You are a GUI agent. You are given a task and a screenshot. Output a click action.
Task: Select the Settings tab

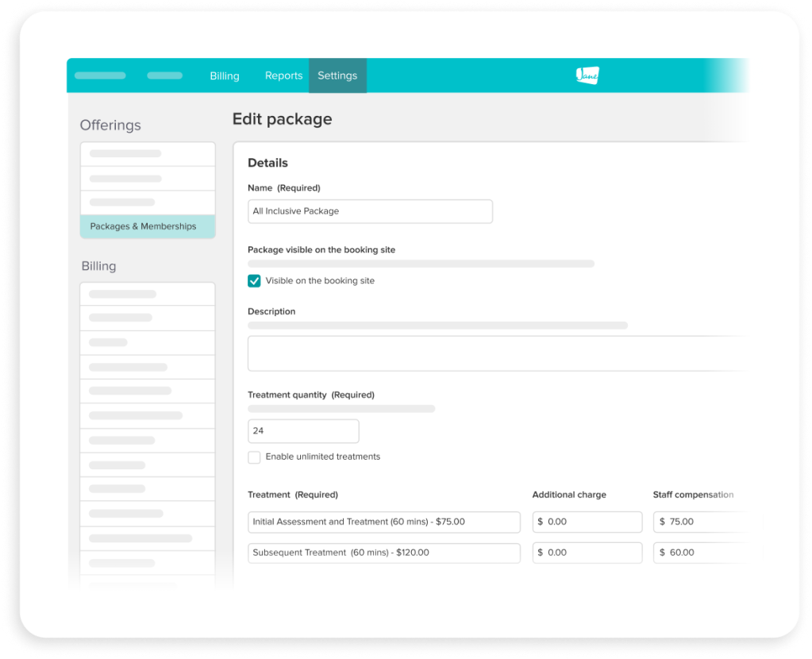[x=337, y=76]
